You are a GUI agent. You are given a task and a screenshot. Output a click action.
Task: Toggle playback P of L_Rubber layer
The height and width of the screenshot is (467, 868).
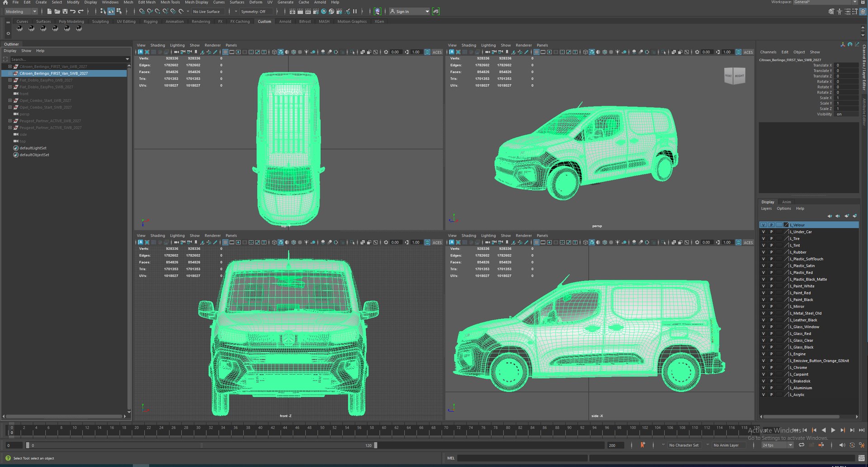coord(772,252)
